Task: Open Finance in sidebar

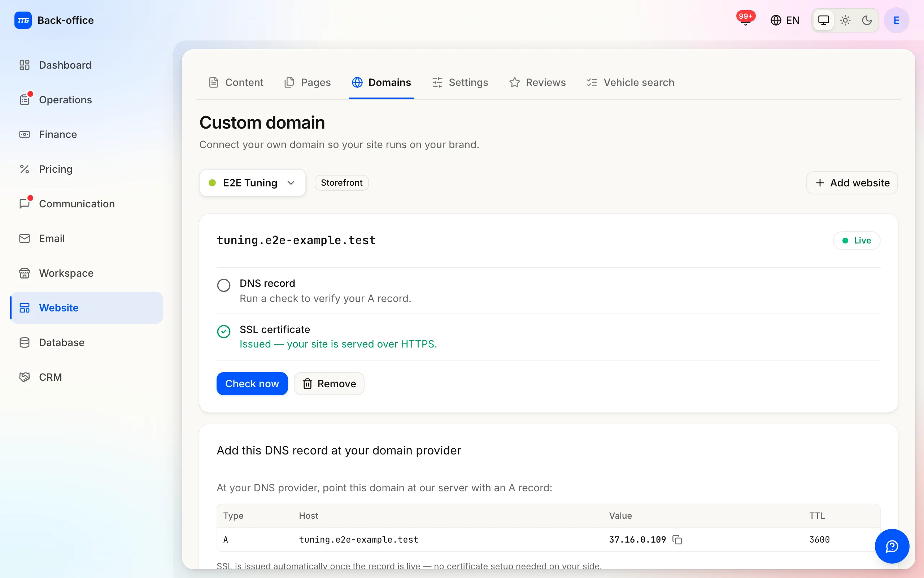Action: click(x=87, y=134)
